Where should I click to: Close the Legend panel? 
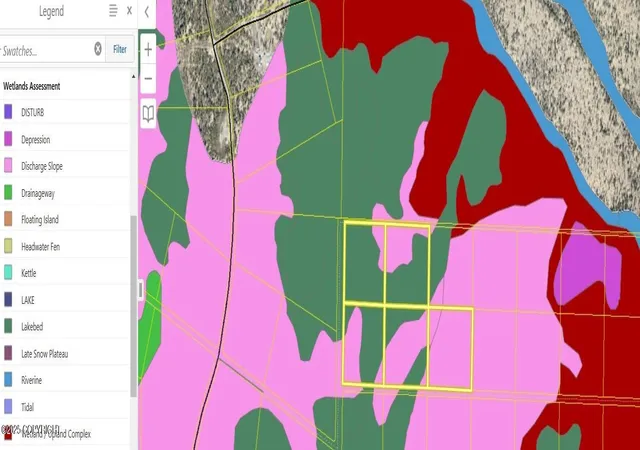(x=129, y=11)
